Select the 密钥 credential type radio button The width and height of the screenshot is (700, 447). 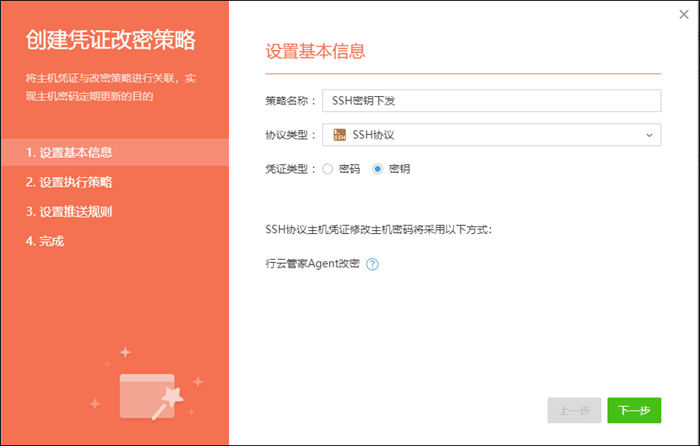point(377,169)
